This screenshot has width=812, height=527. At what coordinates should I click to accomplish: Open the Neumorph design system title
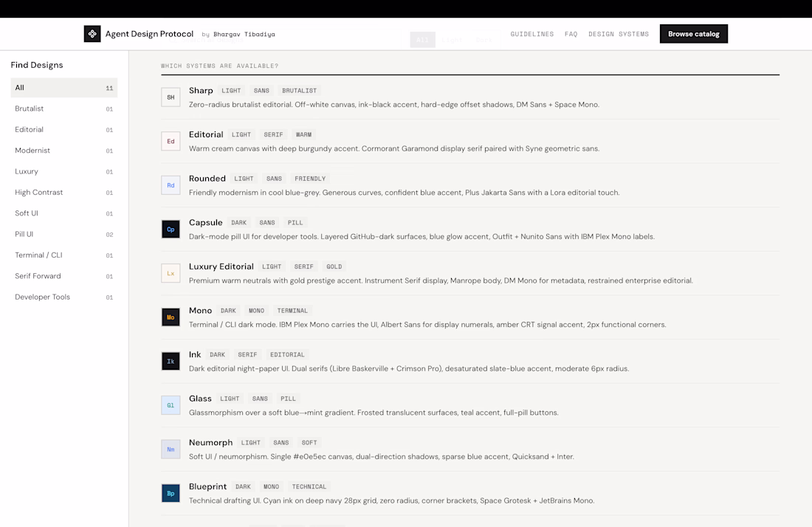pyautogui.click(x=211, y=443)
